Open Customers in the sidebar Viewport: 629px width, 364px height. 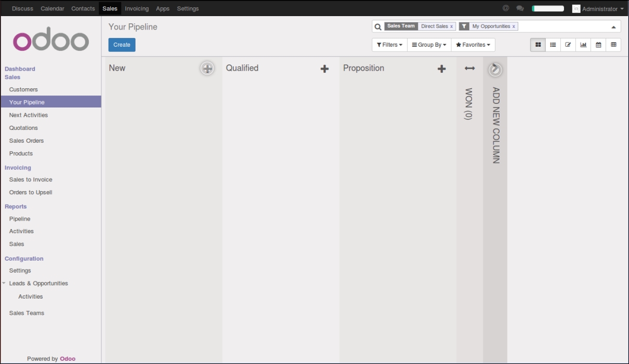click(x=23, y=89)
